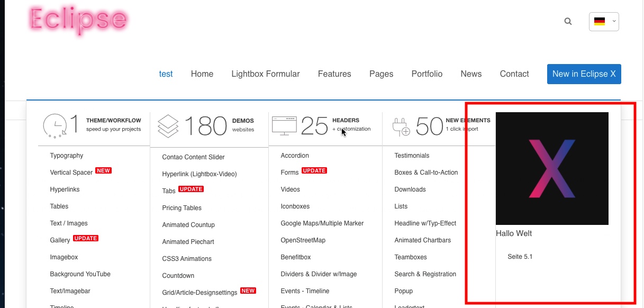The image size is (644, 308).
Task: Open the Popup link
Action: click(404, 291)
